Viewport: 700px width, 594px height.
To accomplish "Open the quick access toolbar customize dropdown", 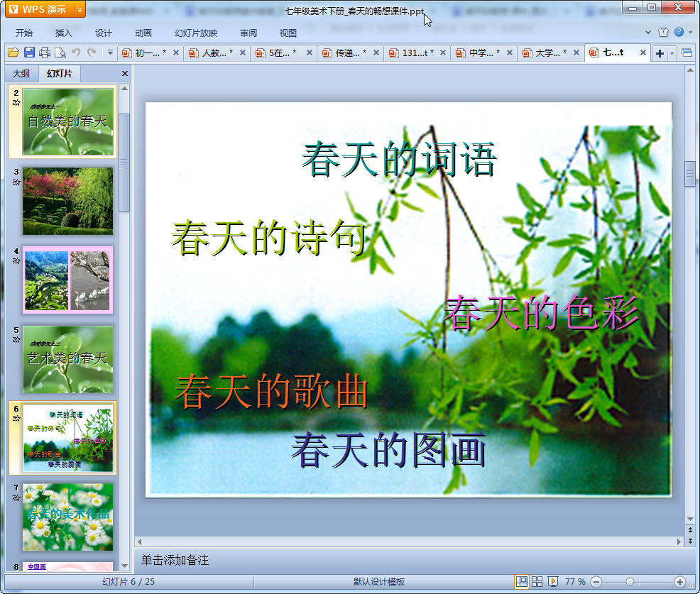I will (110, 53).
